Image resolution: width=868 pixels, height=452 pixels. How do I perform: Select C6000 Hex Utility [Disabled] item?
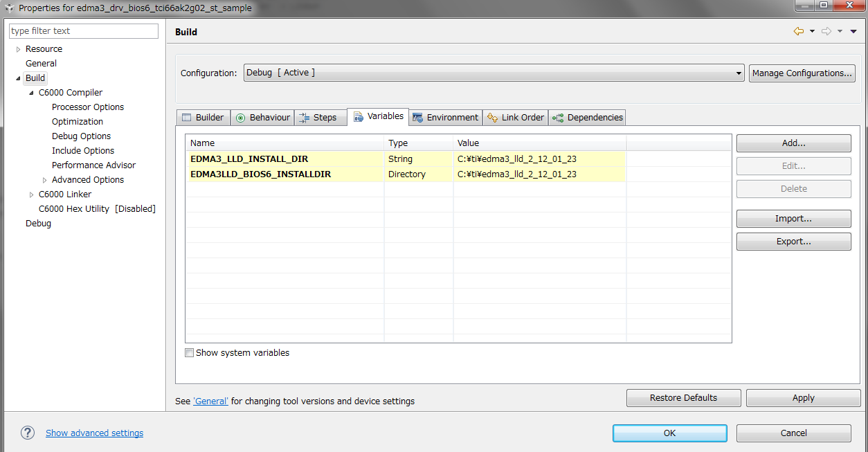[x=97, y=209]
